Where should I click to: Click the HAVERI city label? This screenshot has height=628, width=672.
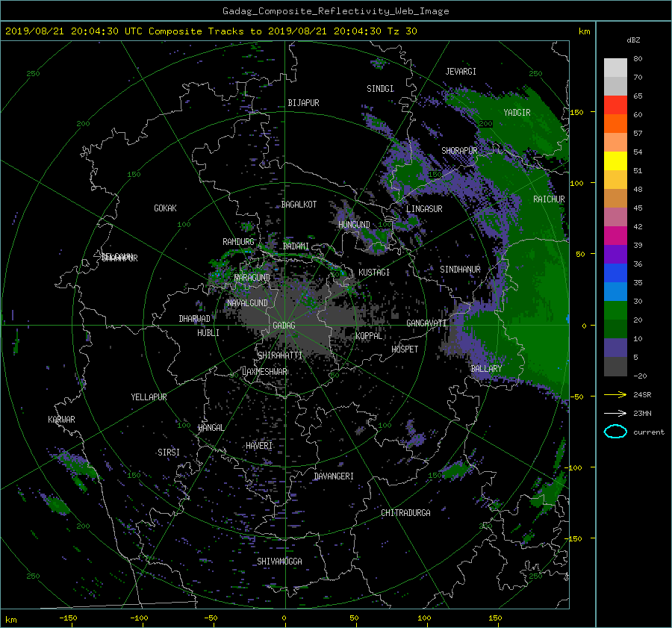click(x=259, y=445)
